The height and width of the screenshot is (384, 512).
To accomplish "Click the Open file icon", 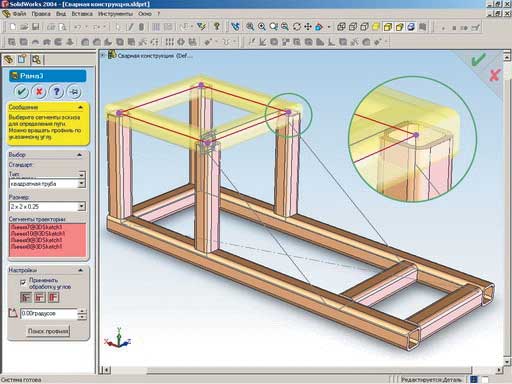I will click(24, 27).
